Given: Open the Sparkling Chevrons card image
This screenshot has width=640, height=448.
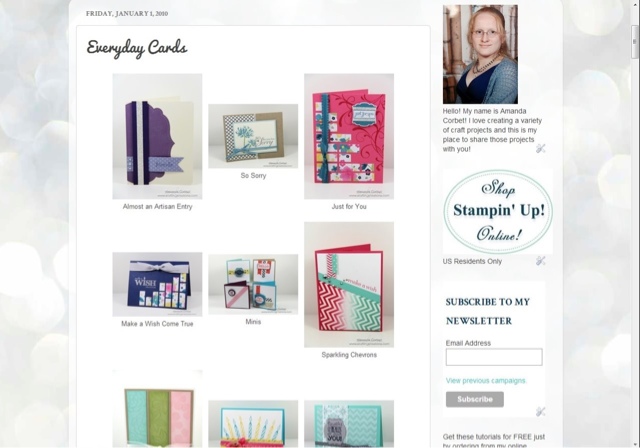Looking at the screenshot, I should click(x=349, y=284).
